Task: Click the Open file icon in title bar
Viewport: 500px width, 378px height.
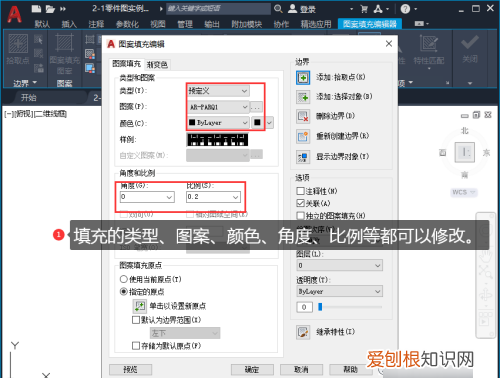Action: click(50, 9)
